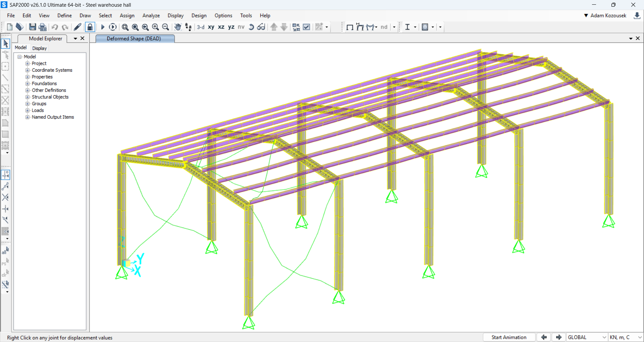
Task: Select the Pan hand tool
Action: (x=178, y=27)
